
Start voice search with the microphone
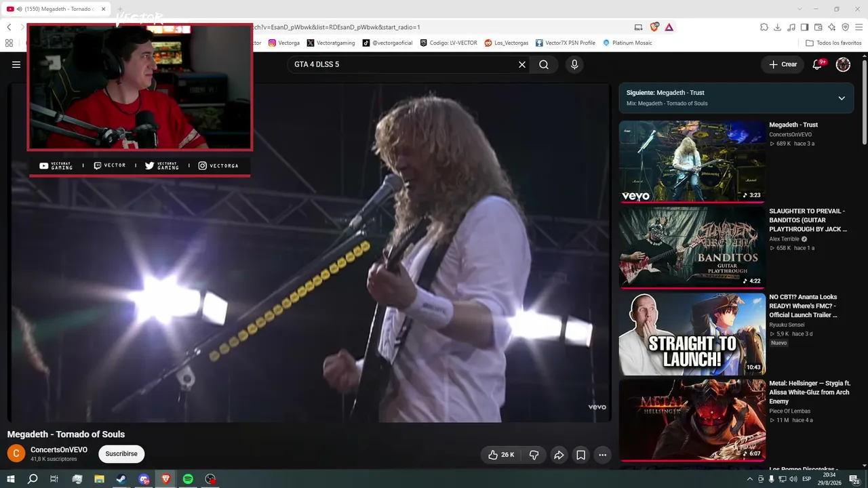pos(574,64)
